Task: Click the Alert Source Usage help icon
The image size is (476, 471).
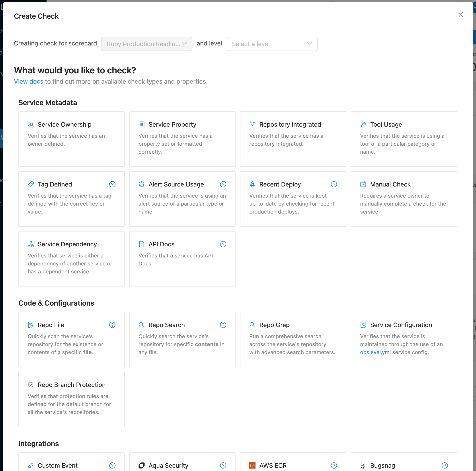Action: (223, 184)
